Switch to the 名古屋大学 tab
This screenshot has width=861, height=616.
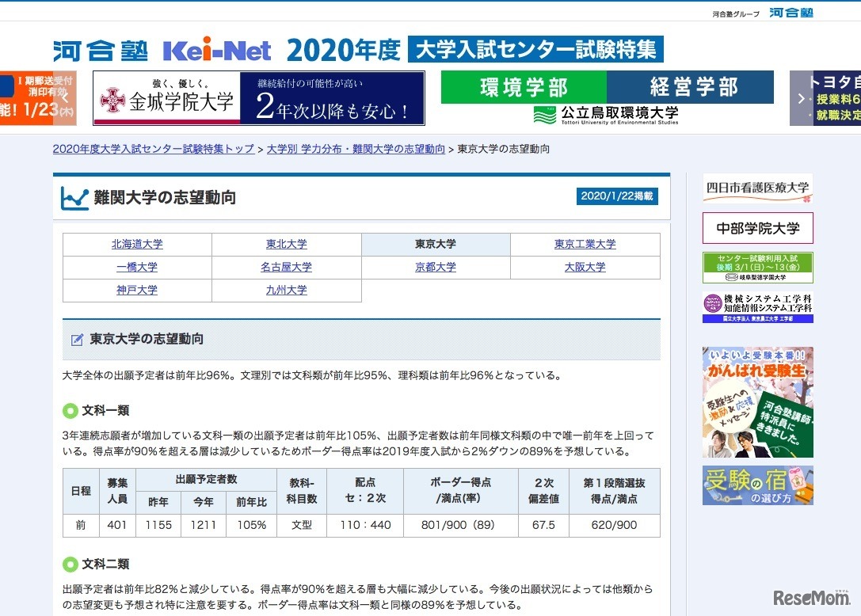286,267
